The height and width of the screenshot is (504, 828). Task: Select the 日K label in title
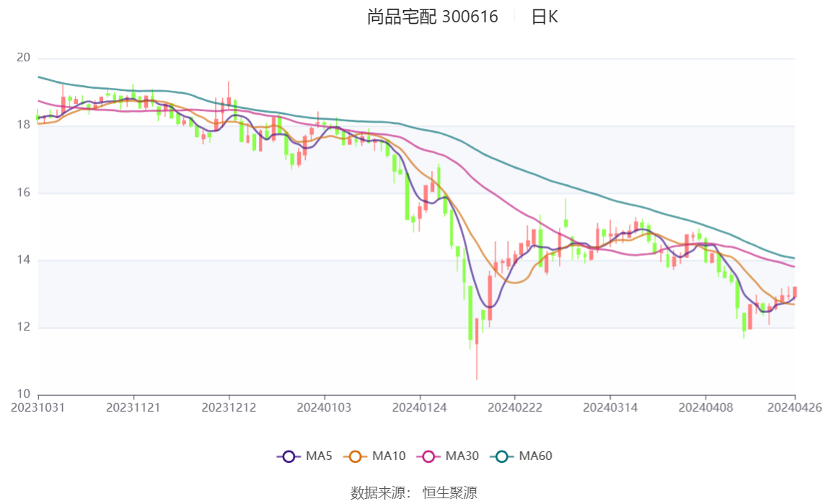(x=545, y=17)
